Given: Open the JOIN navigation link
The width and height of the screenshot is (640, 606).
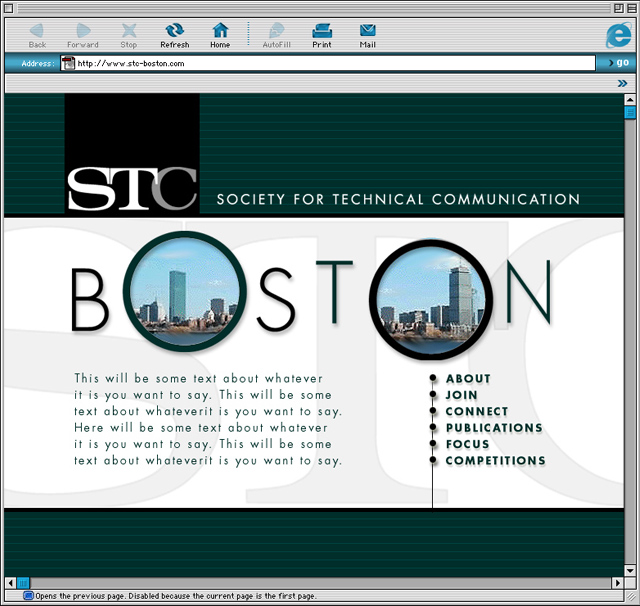Looking at the screenshot, I should [461, 395].
